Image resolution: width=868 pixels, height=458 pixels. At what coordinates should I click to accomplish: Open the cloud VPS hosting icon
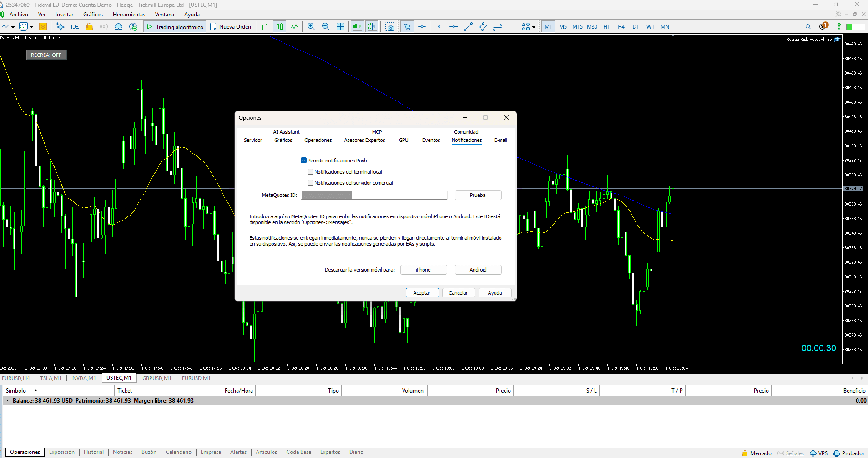coord(118,27)
